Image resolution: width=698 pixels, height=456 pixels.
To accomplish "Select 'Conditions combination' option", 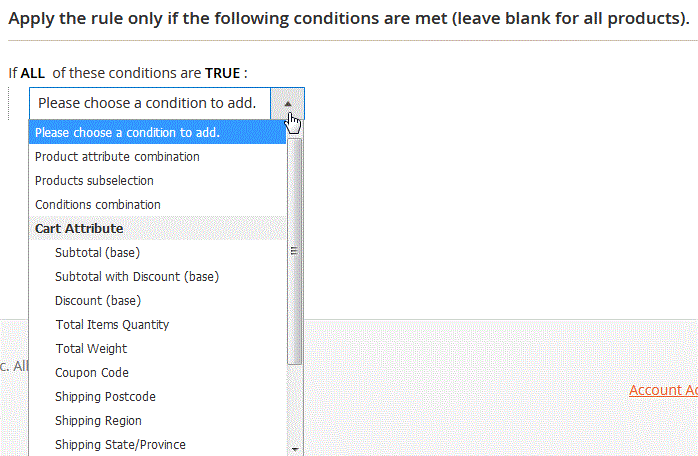I will (x=97, y=204).
